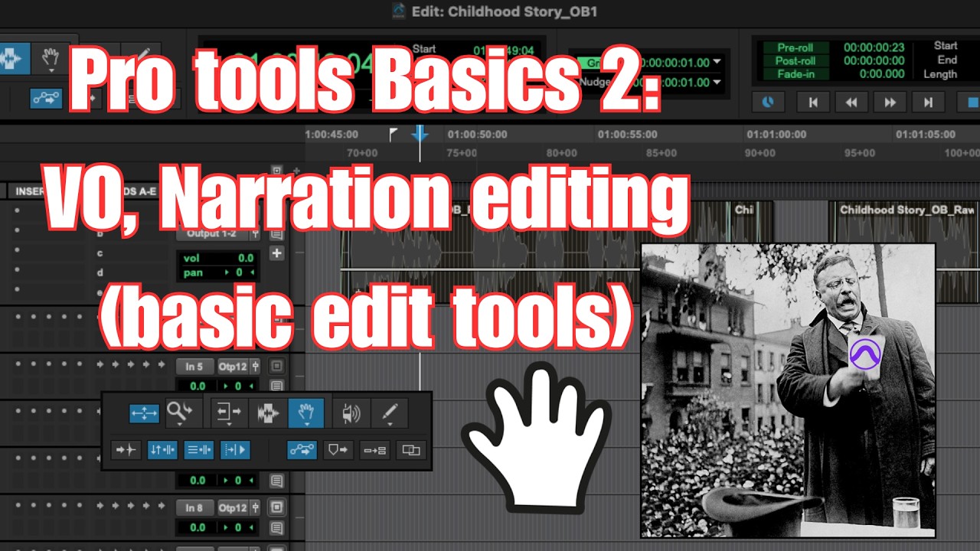Adjust the 0.0 volume on In 8 track
This screenshot has width=980, height=551.
(x=198, y=527)
